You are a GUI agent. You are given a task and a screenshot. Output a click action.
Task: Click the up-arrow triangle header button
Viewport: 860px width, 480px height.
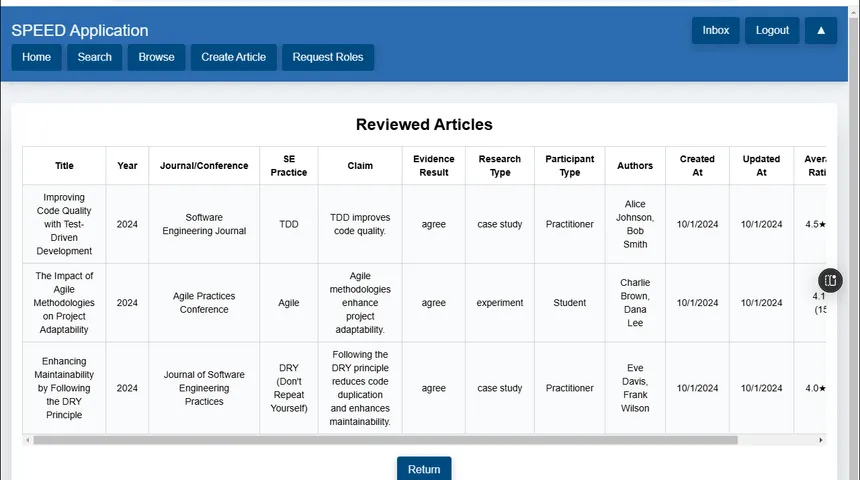pos(821,31)
